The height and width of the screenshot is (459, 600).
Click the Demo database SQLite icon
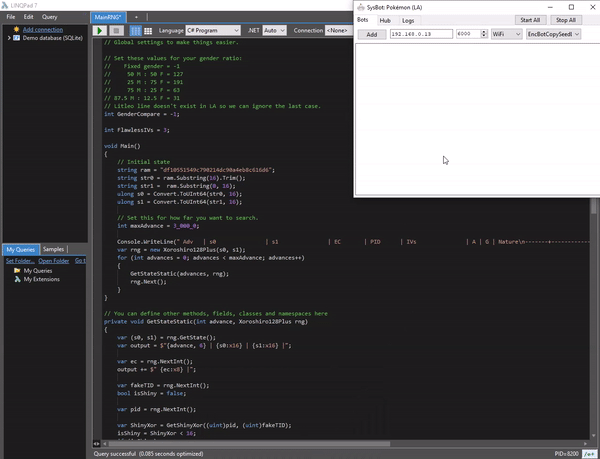pyautogui.click(x=16, y=38)
